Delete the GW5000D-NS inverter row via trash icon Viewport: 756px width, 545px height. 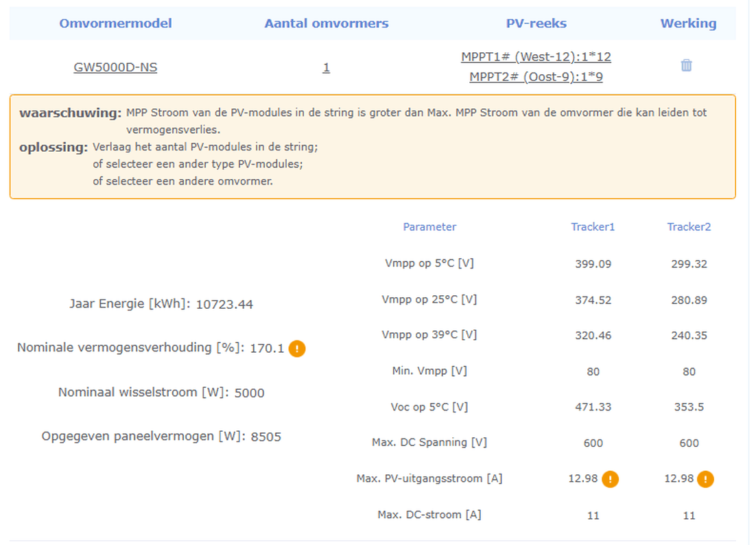[x=686, y=65]
